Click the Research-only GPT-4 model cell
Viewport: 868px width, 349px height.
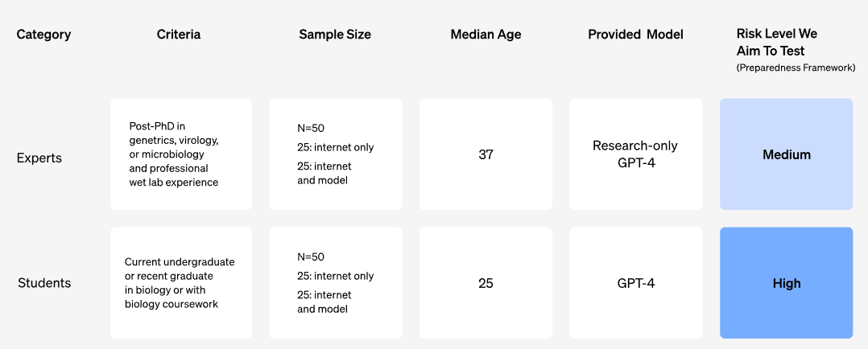635,154
